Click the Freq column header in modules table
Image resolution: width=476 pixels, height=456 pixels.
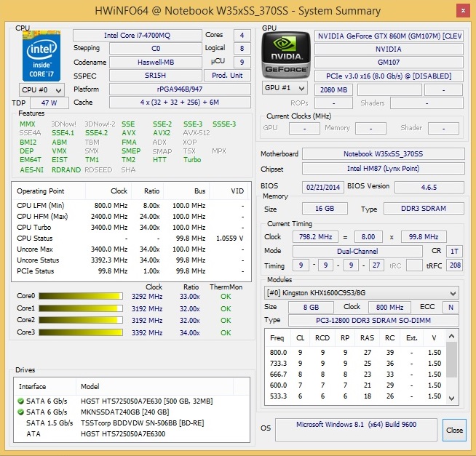(277, 338)
